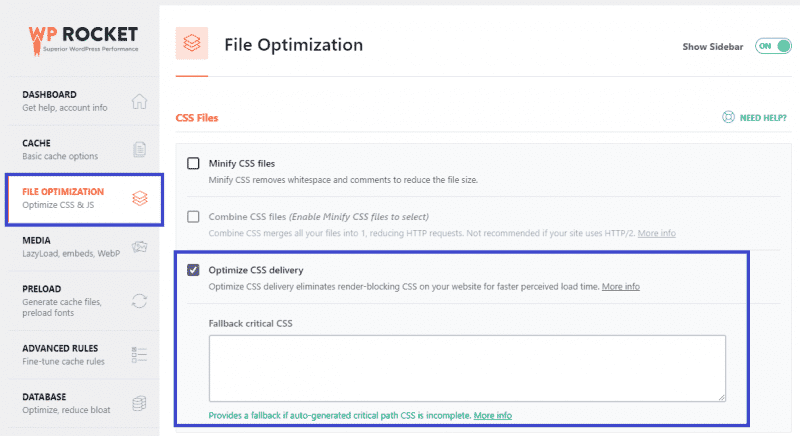Click the File Optimization layers icon in sidebar
This screenshot has height=436, width=800.
[140, 198]
